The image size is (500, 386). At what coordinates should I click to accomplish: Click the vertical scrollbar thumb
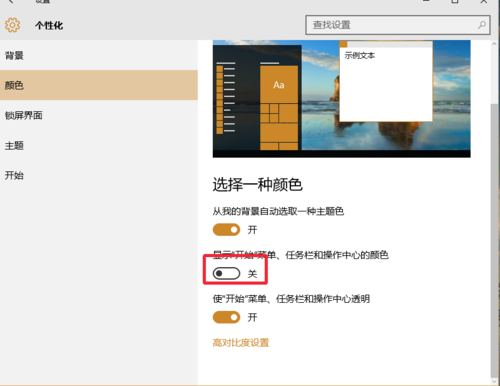pos(494,240)
